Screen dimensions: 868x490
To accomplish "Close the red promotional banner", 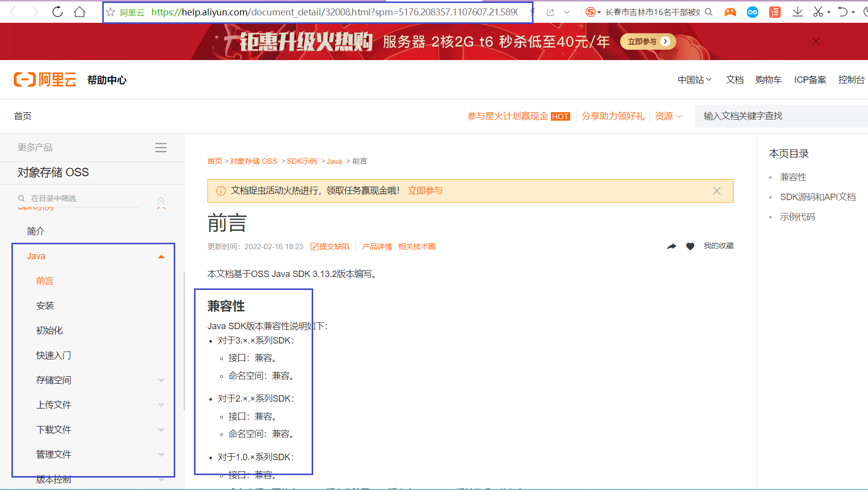I will point(816,42).
